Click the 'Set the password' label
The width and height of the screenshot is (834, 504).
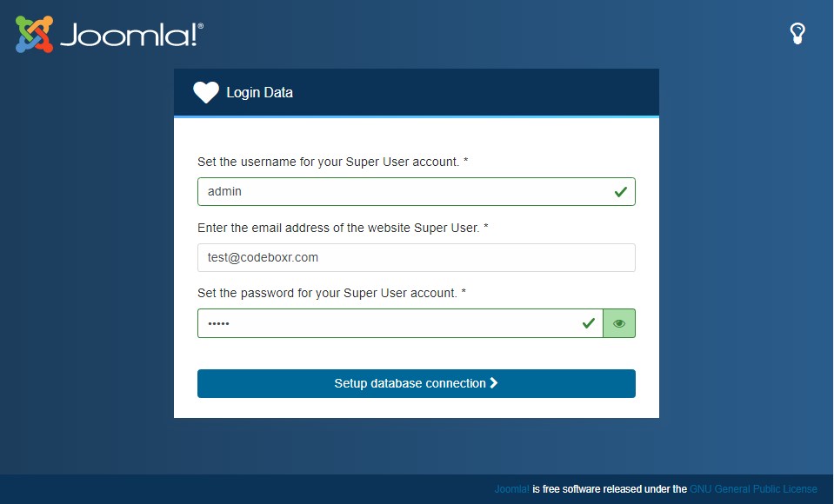[x=331, y=293]
